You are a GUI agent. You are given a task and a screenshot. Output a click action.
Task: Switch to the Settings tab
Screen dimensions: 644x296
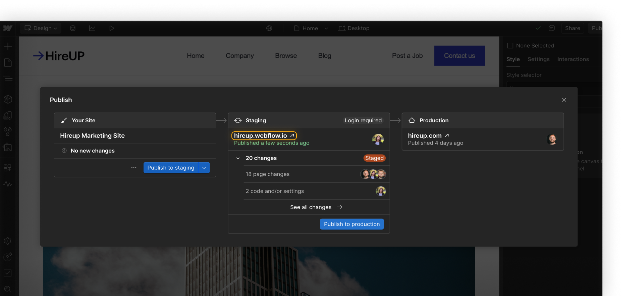click(538, 59)
